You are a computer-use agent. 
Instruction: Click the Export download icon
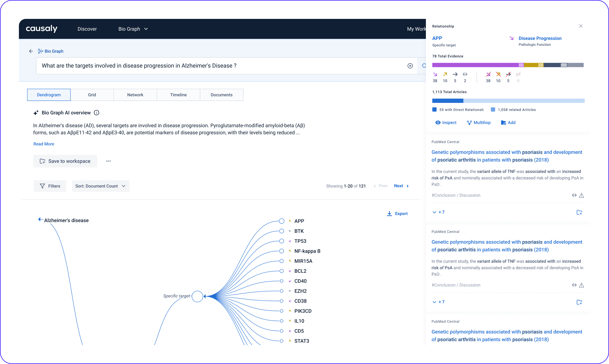(x=389, y=213)
